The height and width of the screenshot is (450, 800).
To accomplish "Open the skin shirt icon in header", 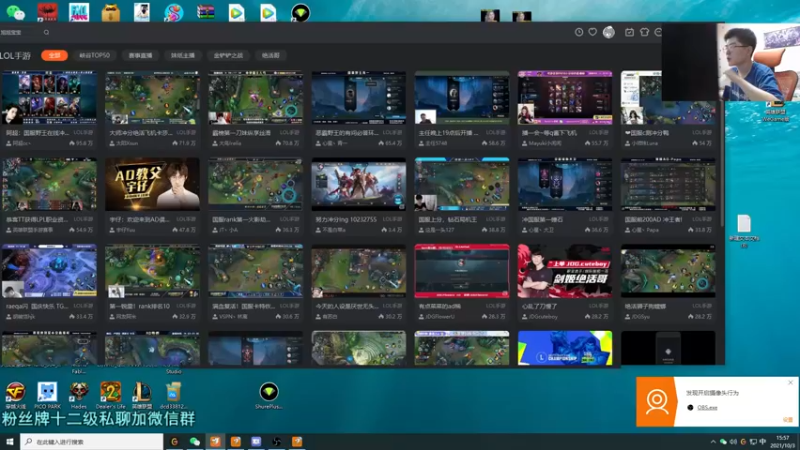I will coord(644,32).
